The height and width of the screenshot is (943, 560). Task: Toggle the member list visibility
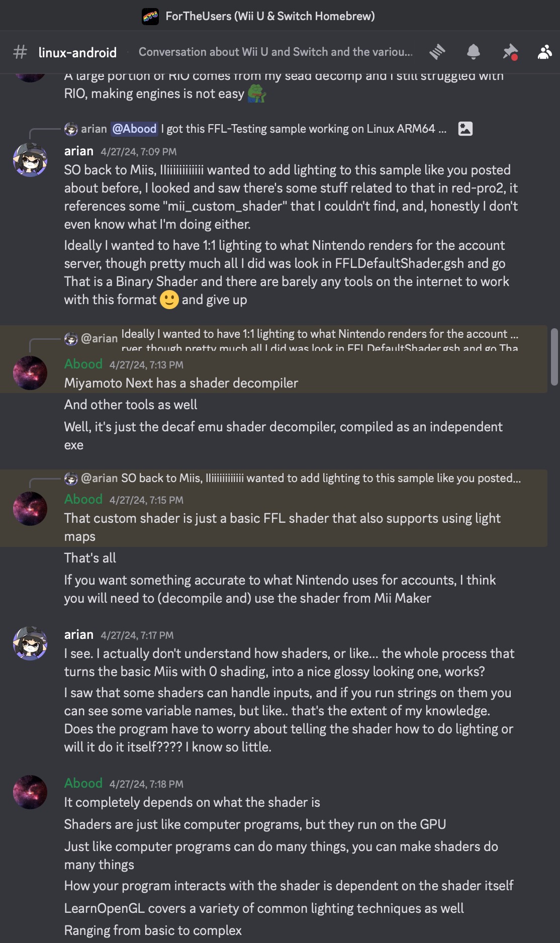tap(545, 52)
